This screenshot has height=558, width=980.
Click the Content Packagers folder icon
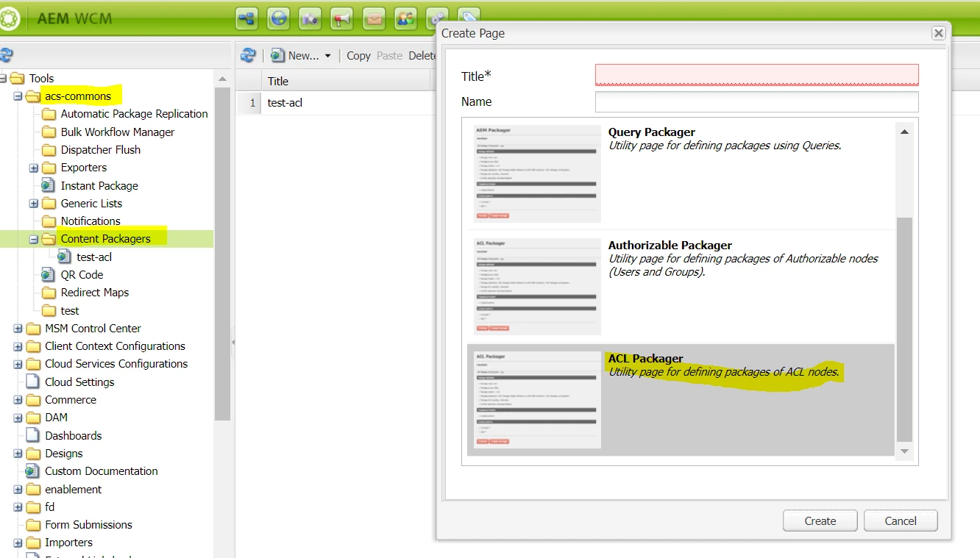pos(49,239)
